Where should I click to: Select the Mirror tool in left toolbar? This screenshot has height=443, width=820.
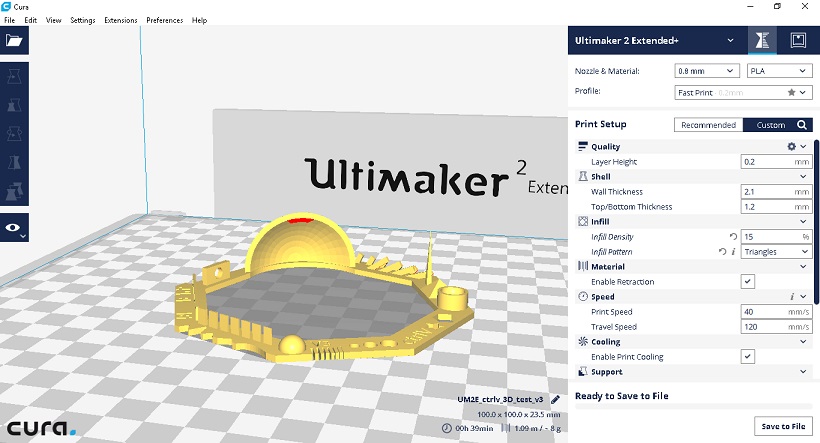coord(14,163)
